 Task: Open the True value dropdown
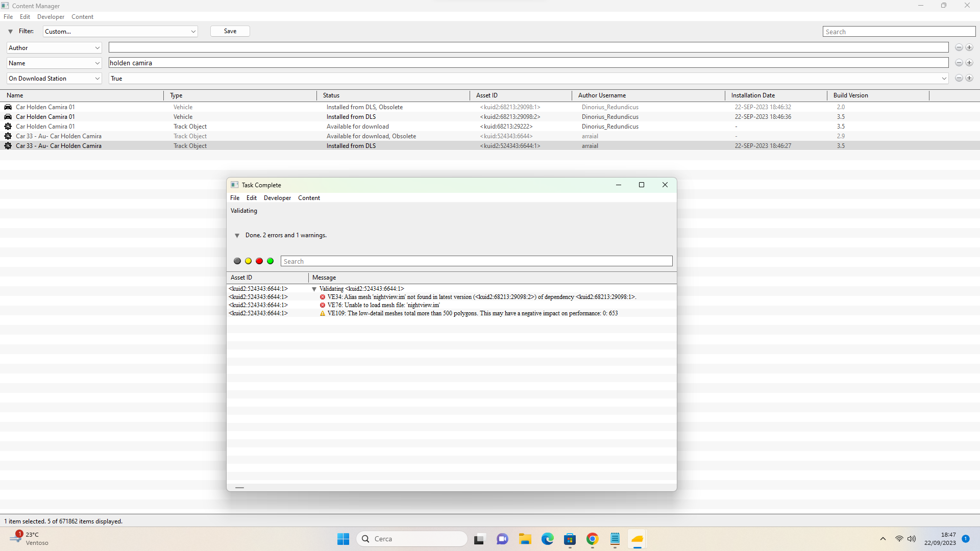(x=529, y=78)
